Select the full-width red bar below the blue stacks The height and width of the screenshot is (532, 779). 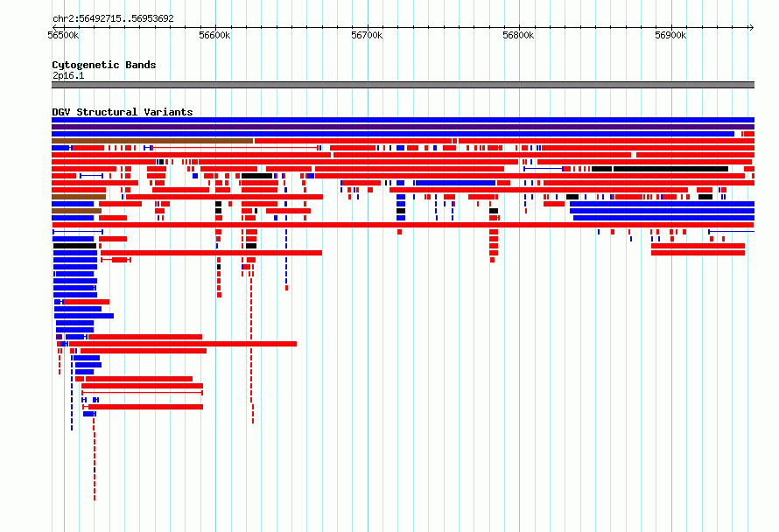tap(403, 225)
